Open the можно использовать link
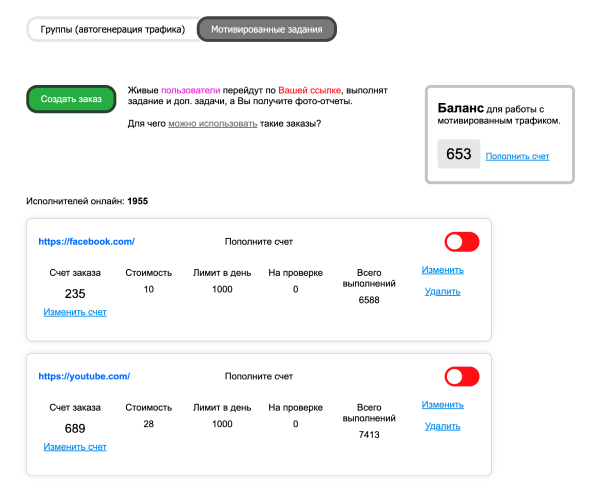Viewport: 600px width, 496px height. 213,124
